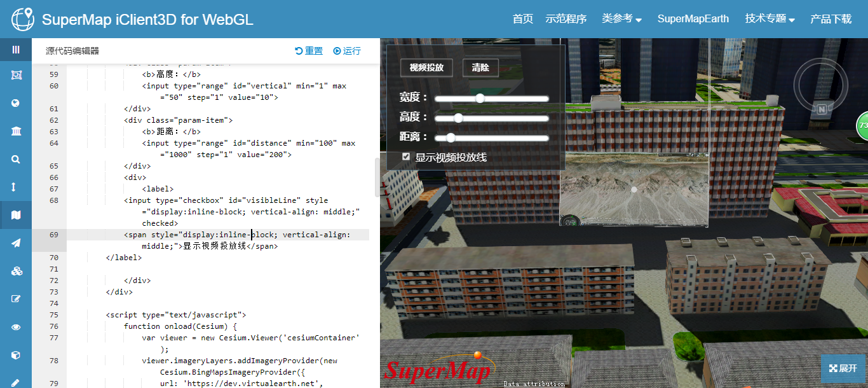Click the 'var viewer = new Cesium.Viewer' code line
The width and height of the screenshot is (868, 388).
pos(251,338)
